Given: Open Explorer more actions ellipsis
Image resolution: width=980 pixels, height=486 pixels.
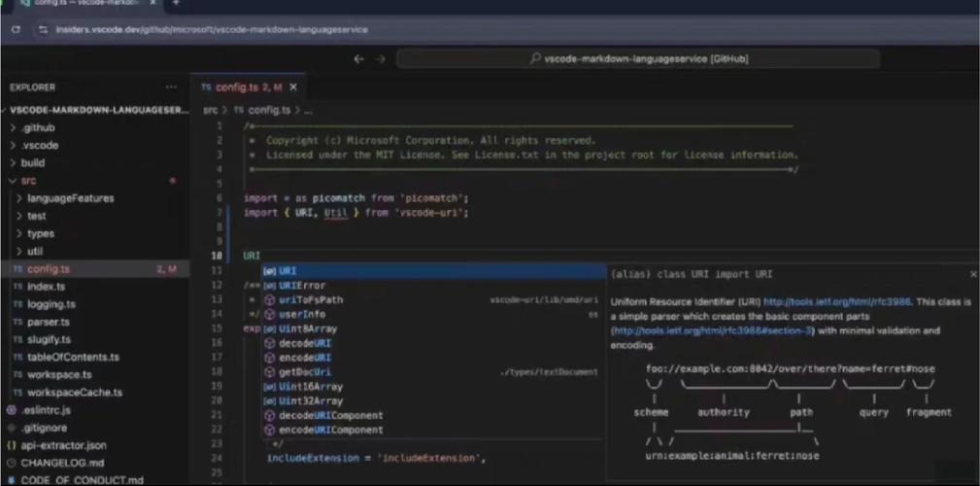Looking at the screenshot, I should (x=171, y=87).
